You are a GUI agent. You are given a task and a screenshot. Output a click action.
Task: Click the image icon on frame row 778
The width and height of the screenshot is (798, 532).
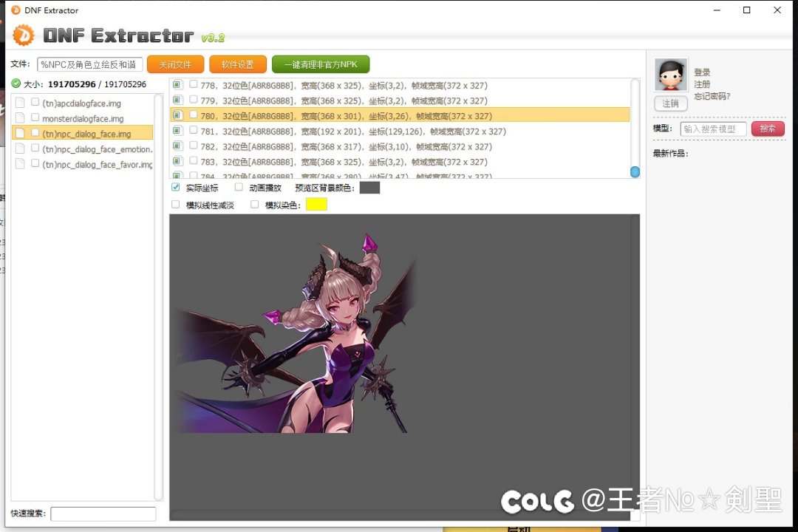tap(177, 84)
